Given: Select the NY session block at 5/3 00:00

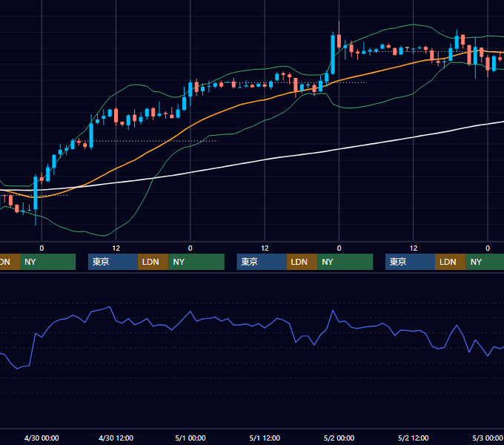Looking at the screenshot, I should 485,262.
